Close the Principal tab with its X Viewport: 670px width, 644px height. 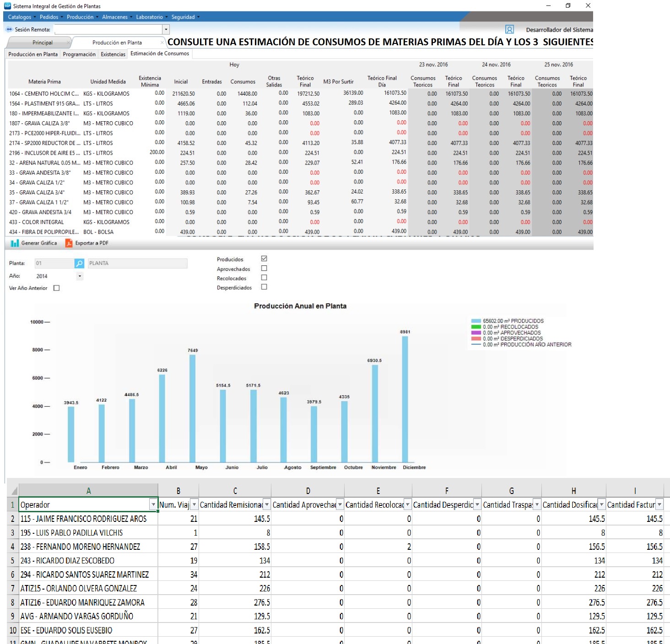69,43
